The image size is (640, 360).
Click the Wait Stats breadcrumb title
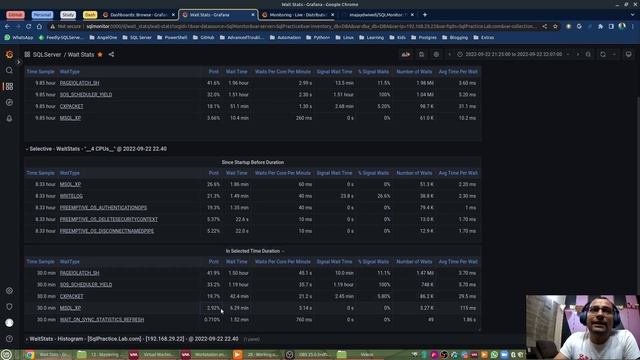[81, 54]
